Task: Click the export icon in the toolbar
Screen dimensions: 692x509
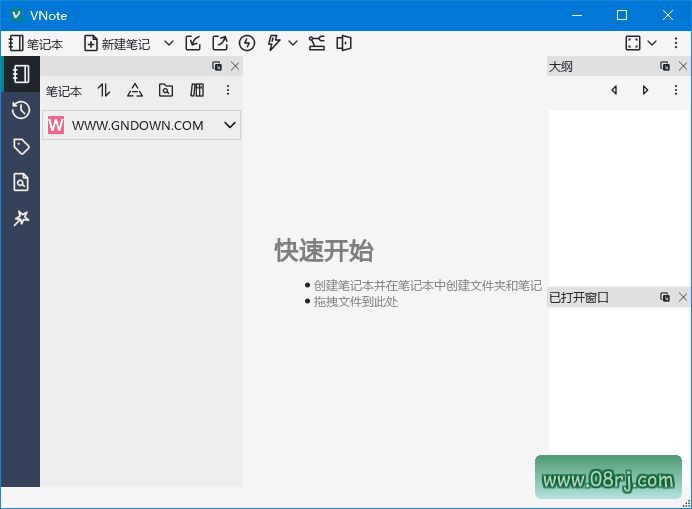Action: [220, 43]
